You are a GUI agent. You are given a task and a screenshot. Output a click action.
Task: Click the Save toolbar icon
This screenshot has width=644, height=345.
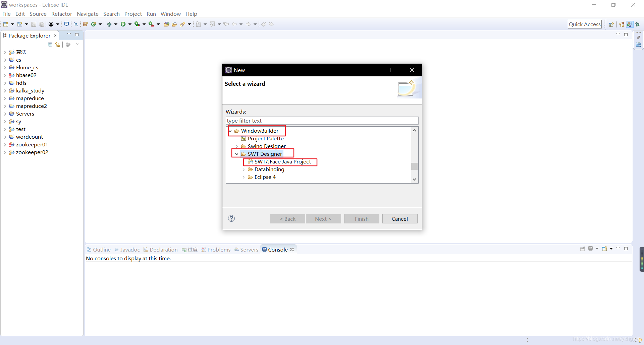(x=34, y=24)
